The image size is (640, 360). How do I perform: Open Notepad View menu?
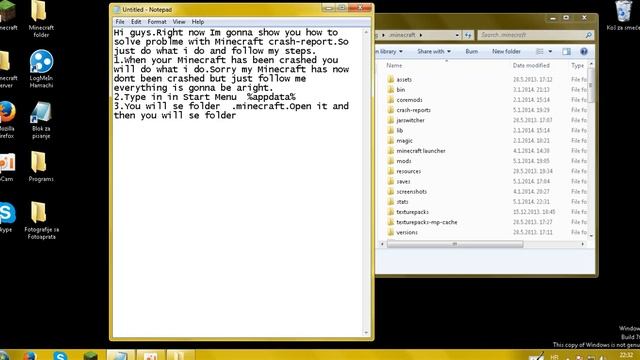tap(179, 22)
